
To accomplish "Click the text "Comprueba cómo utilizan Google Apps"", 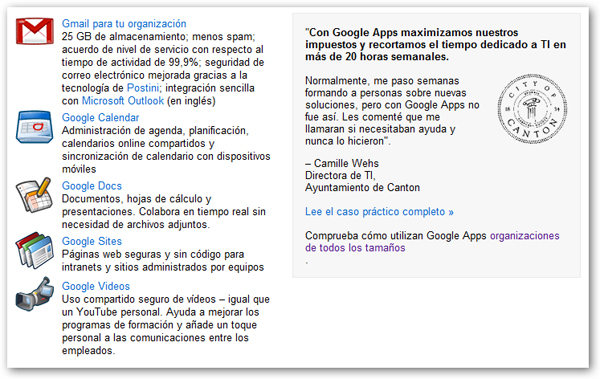I will 396,236.
